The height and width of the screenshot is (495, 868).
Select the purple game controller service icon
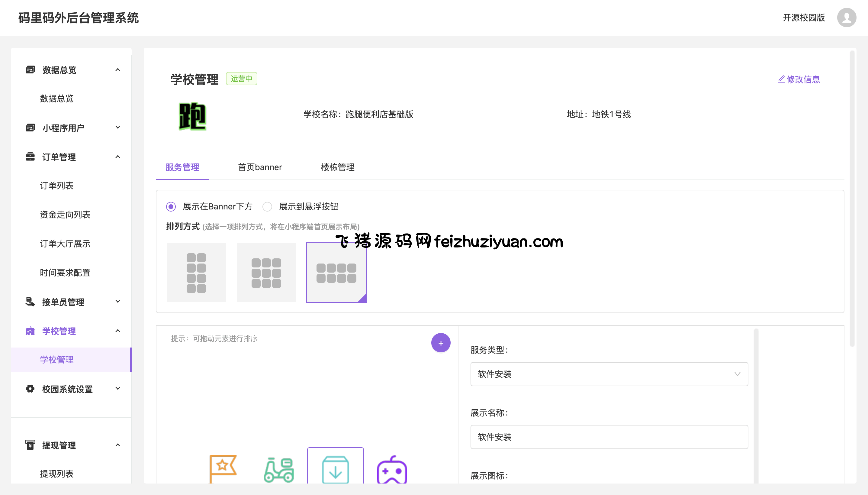392,470
